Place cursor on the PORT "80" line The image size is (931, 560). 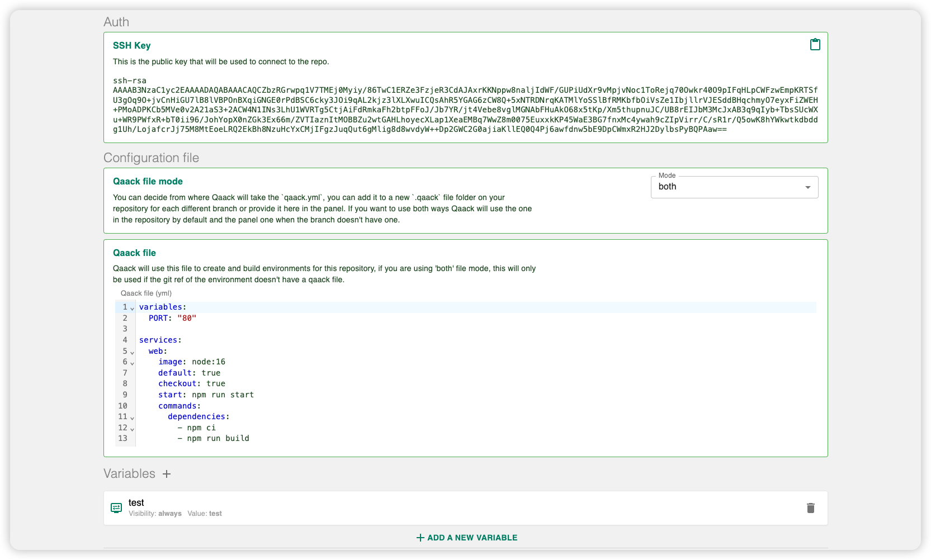172,318
